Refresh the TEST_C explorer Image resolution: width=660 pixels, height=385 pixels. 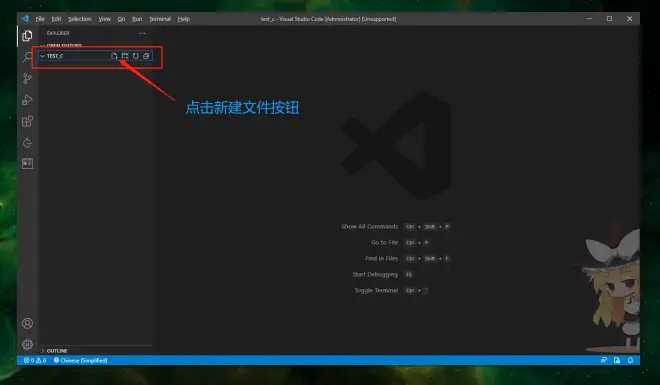click(136, 56)
